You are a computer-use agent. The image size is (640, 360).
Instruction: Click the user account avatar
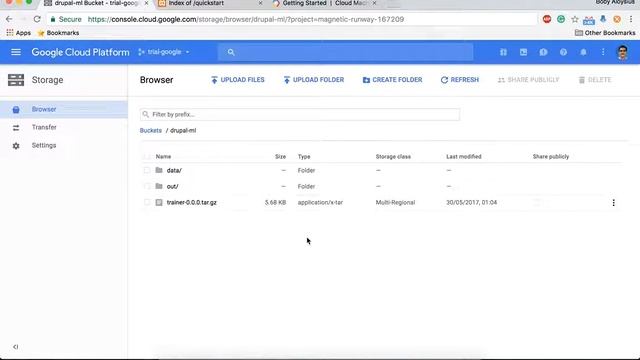(x=622, y=53)
